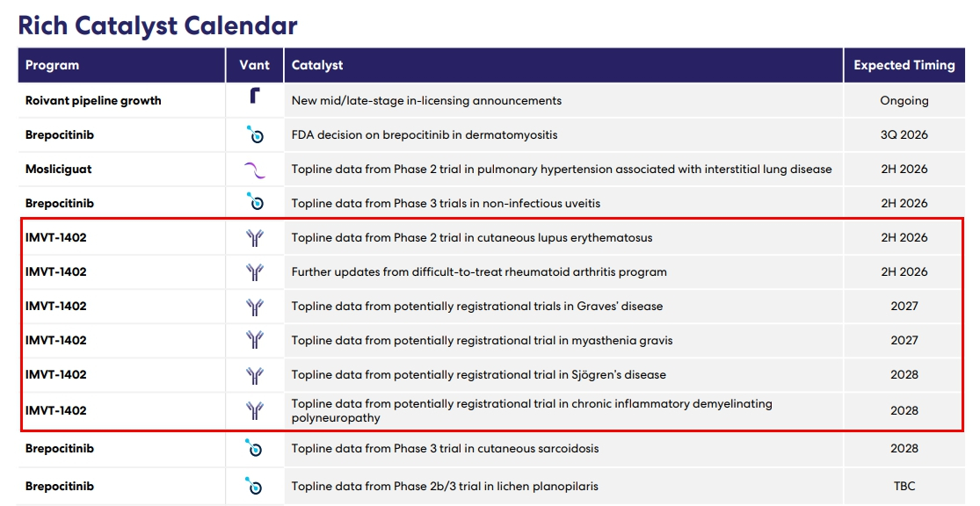Click the TBC timing cell

click(x=904, y=486)
